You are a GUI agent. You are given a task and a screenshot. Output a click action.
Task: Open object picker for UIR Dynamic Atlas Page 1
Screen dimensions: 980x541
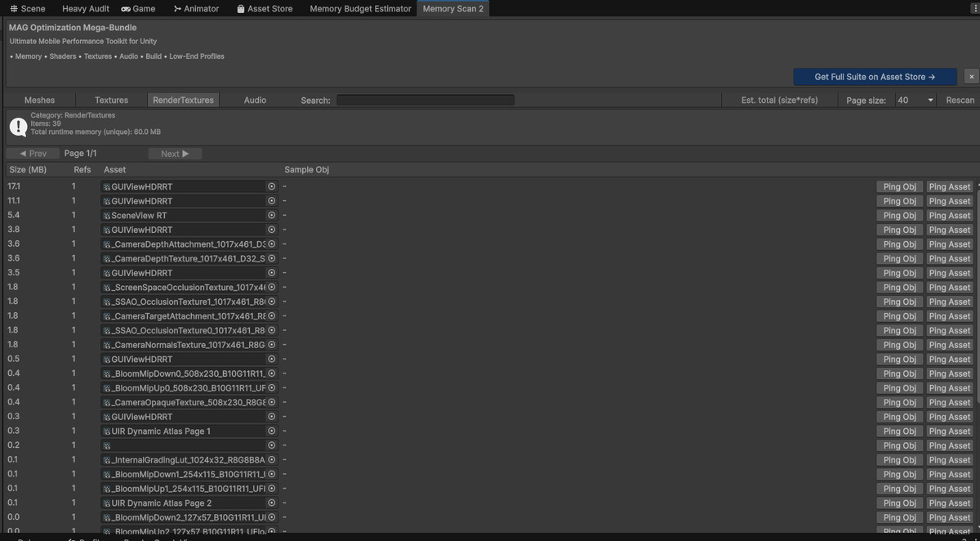pos(271,431)
